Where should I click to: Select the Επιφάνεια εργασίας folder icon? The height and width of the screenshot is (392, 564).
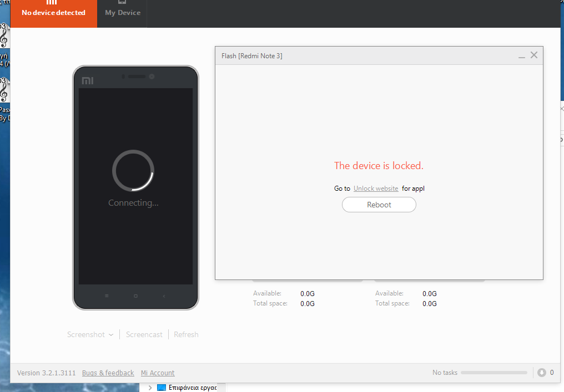(162, 388)
